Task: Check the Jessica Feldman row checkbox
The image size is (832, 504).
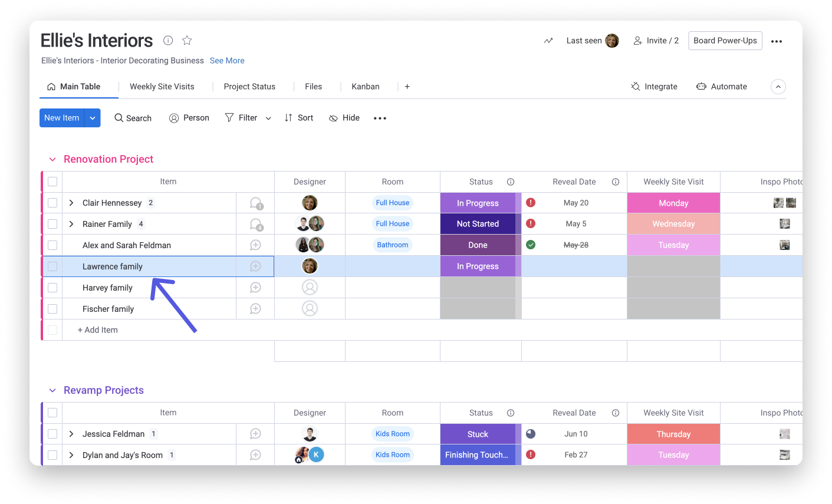Action: pos(52,434)
